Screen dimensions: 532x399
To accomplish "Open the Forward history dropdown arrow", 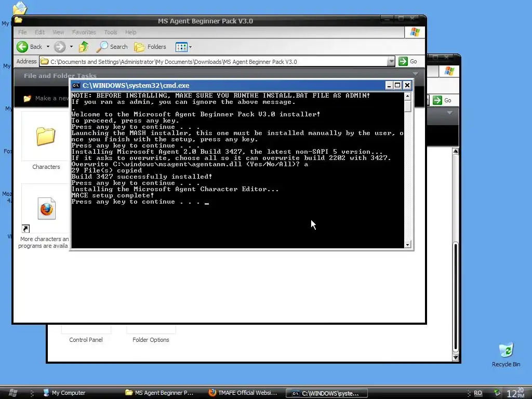I will click(71, 47).
